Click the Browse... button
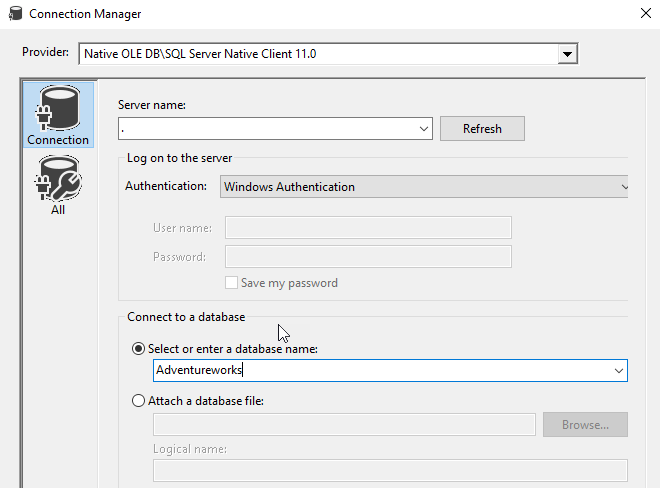 (x=585, y=424)
